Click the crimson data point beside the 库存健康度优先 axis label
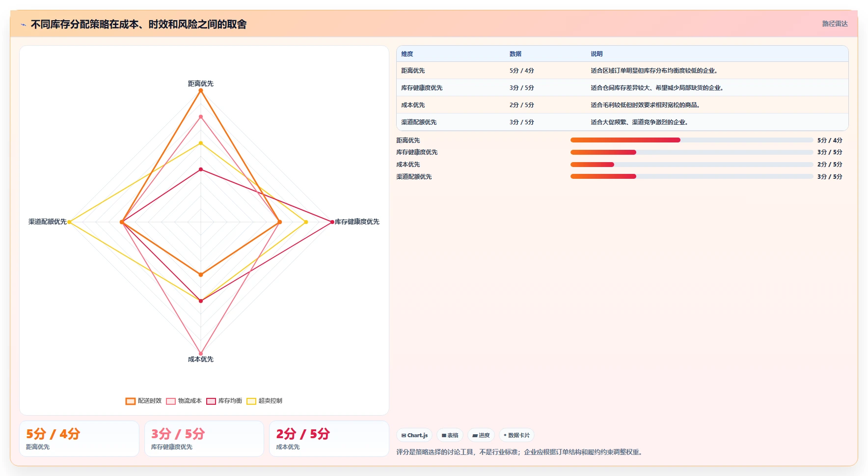868x476 pixels. (332, 222)
